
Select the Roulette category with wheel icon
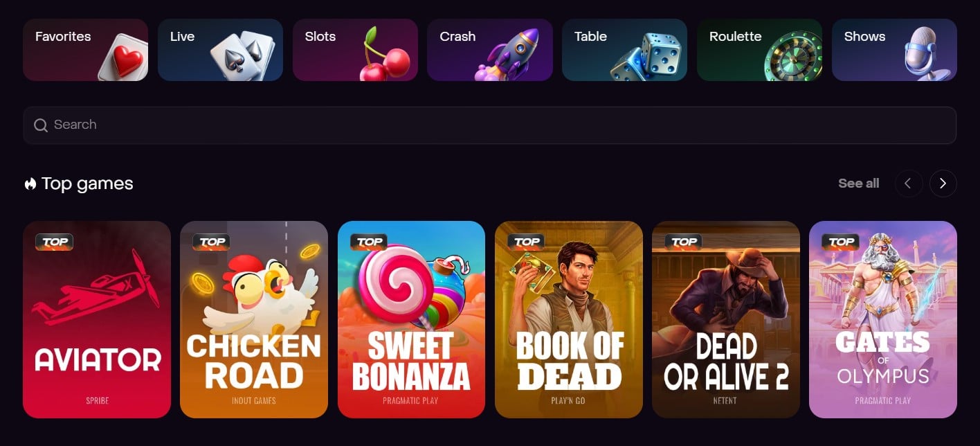pos(759,50)
